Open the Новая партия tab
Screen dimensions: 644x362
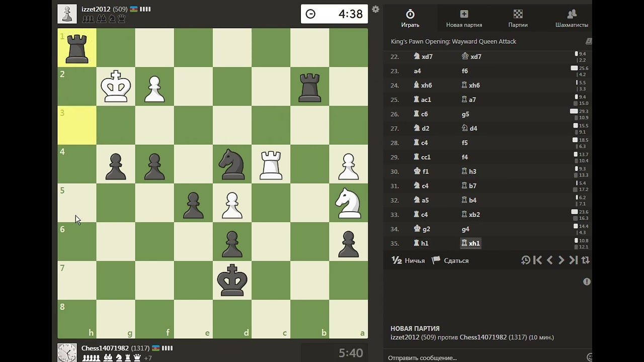[x=464, y=19]
